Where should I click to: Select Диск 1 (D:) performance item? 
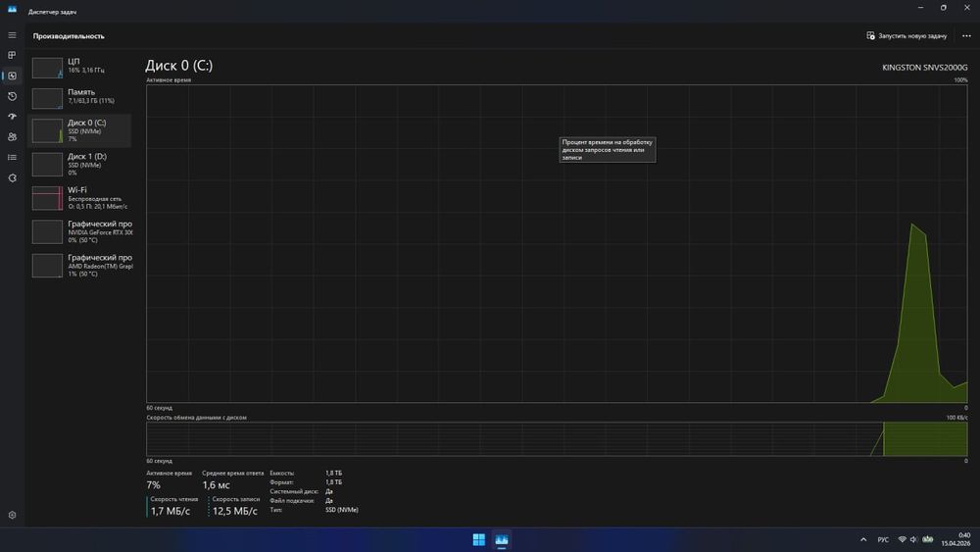click(80, 165)
